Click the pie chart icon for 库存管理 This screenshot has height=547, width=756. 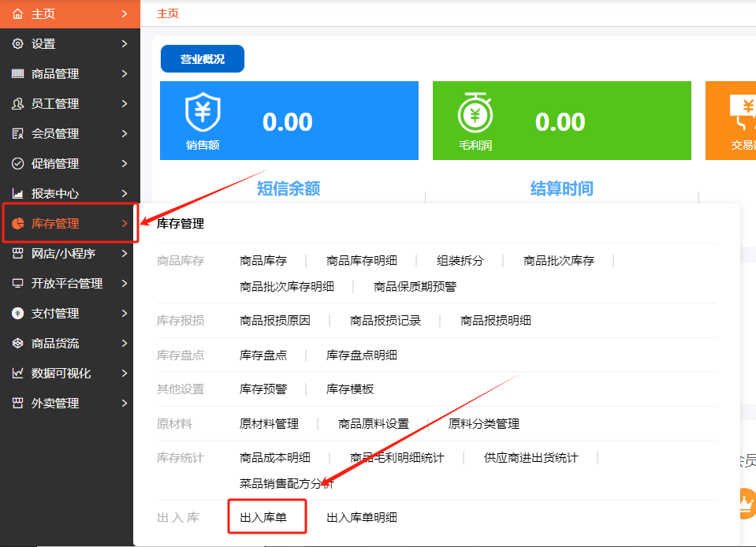point(17,224)
